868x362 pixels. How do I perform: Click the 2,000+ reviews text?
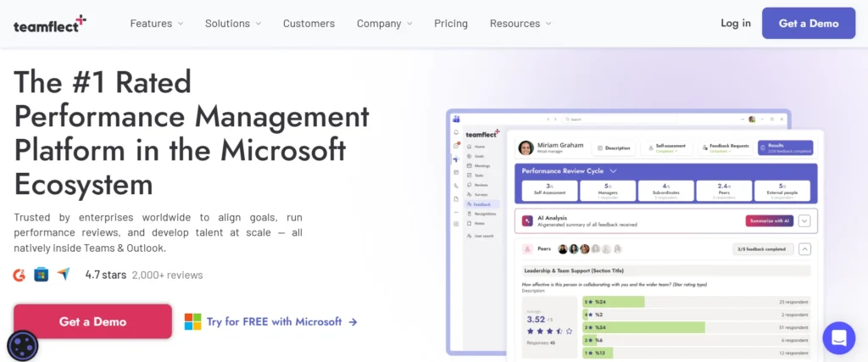[x=167, y=275]
